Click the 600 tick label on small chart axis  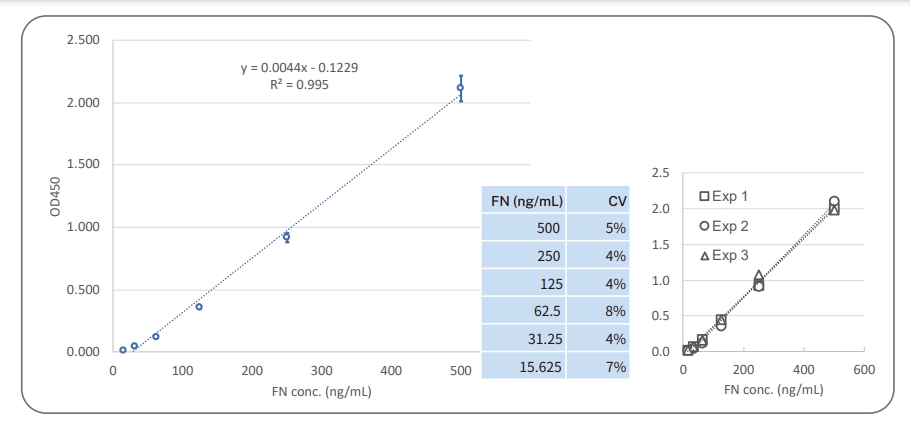[x=864, y=370]
